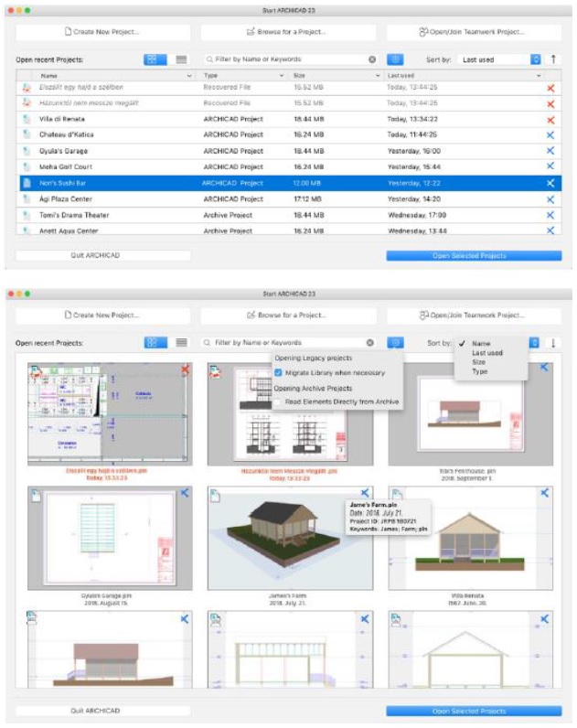Select the Tibi's Penthouse thumbnail
The width and height of the screenshot is (577, 728).
471,414
